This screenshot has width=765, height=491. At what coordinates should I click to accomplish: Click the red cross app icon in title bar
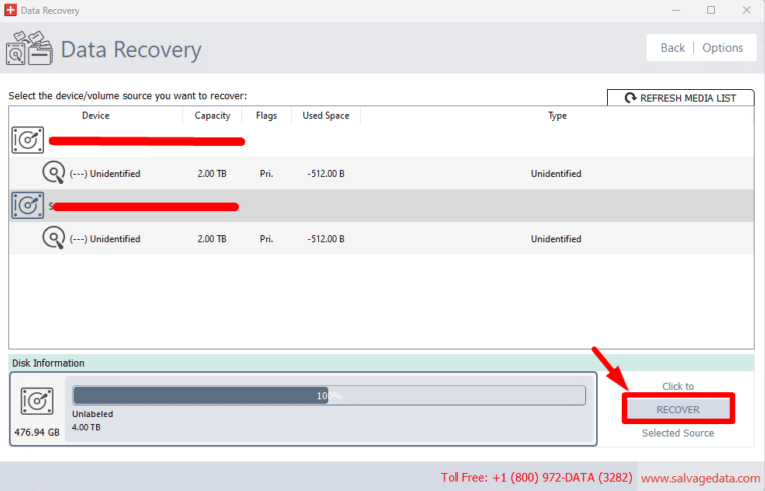coord(10,10)
